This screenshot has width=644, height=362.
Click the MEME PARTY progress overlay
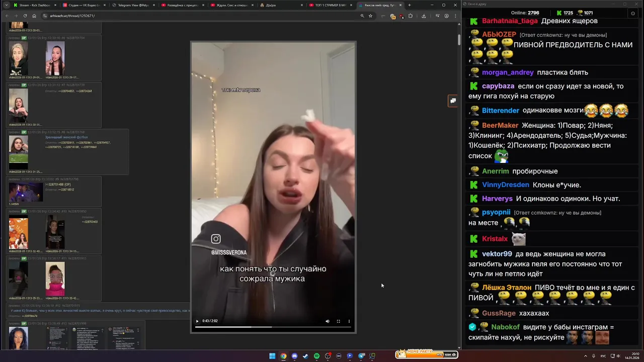tap(427, 354)
